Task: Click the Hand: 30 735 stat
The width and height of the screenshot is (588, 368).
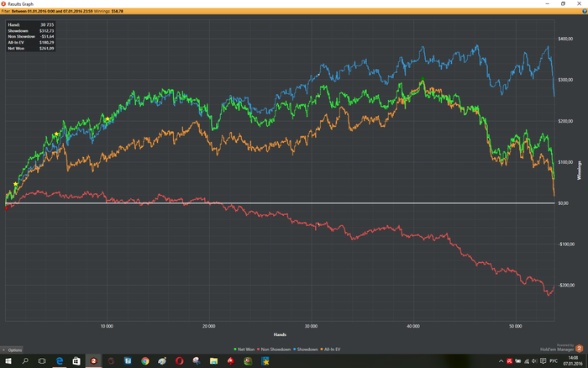Action: [x=31, y=24]
